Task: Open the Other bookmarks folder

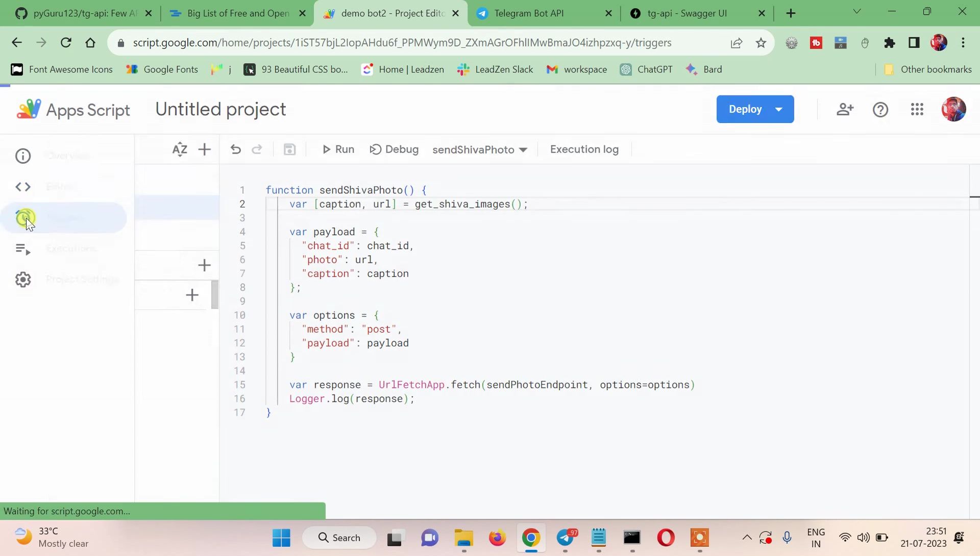Action: 927,69
